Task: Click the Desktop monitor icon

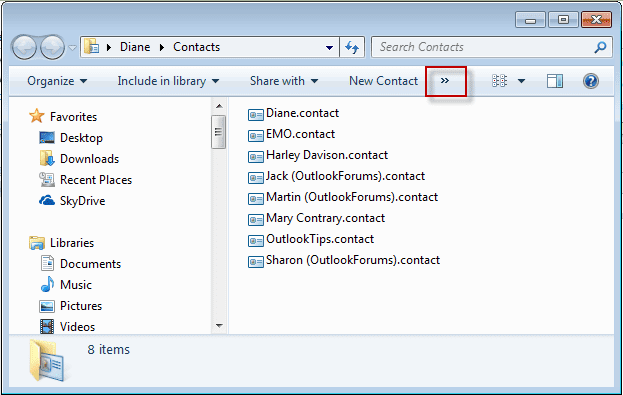Action: tap(47, 138)
